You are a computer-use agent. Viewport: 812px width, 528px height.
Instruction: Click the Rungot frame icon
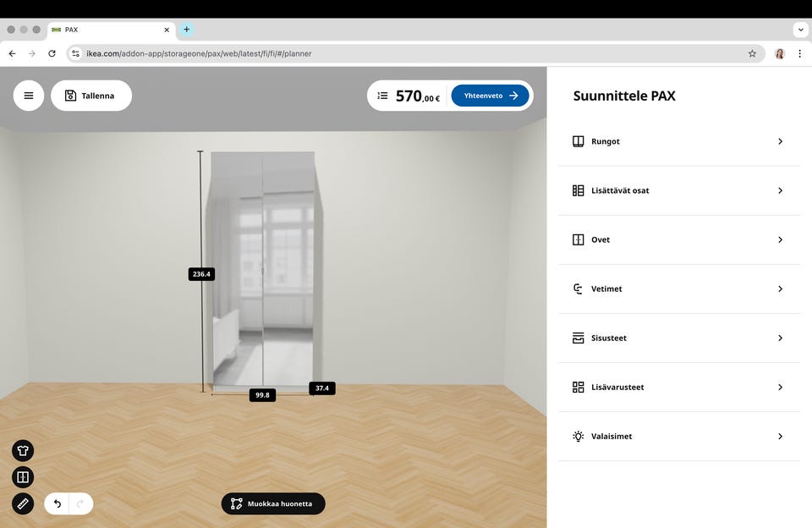(x=578, y=141)
